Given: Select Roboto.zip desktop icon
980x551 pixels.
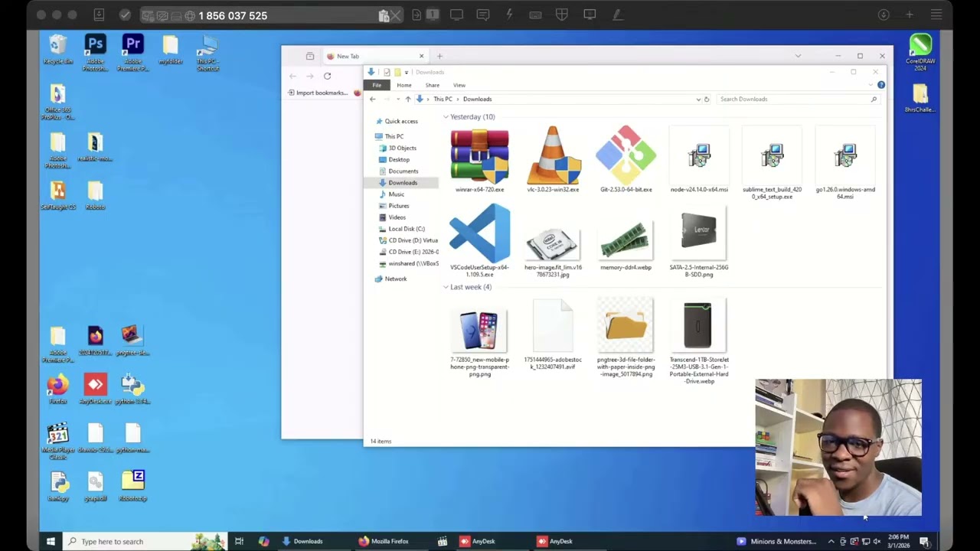Looking at the screenshot, I should (x=132, y=486).
